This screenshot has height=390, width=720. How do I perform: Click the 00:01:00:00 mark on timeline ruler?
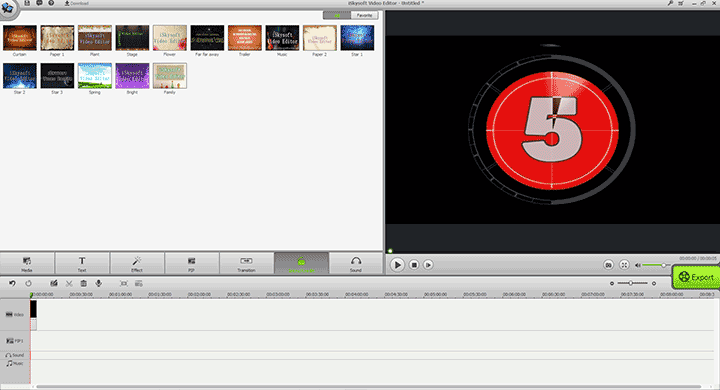coord(120,294)
